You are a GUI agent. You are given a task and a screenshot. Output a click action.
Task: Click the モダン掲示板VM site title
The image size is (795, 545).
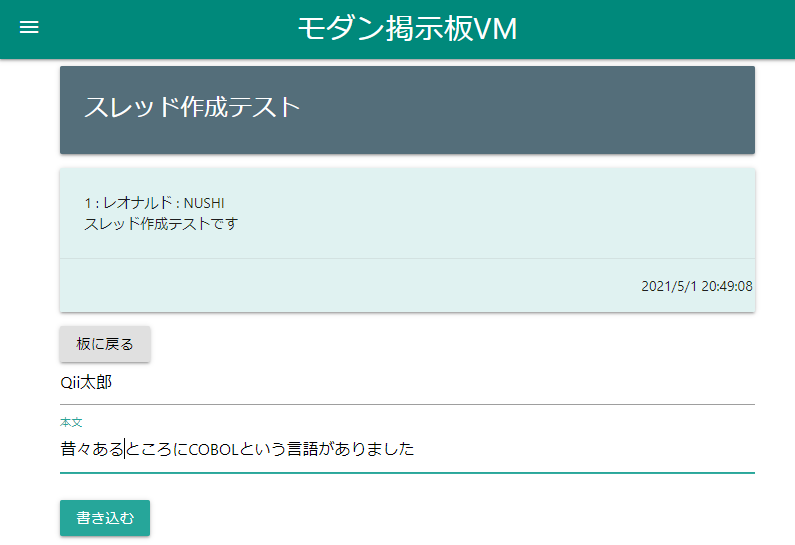[407, 28]
